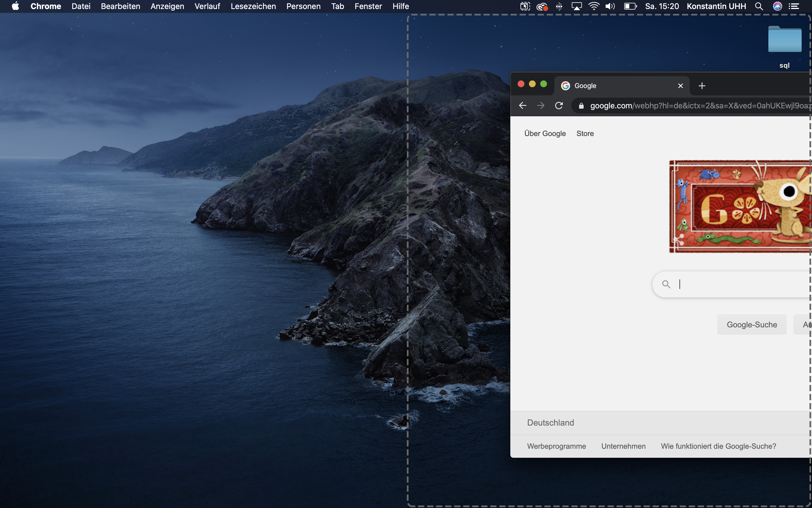This screenshot has height=508, width=812.
Task: Reload the Google page
Action: (x=559, y=106)
